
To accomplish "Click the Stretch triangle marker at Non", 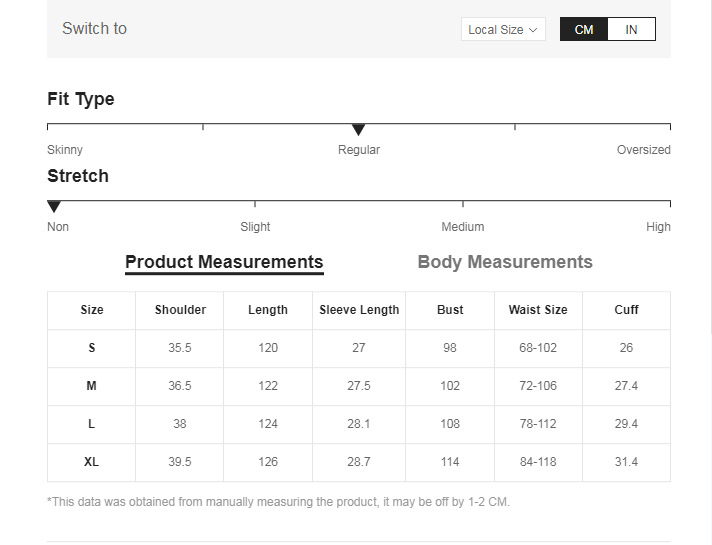I will (x=54, y=207).
